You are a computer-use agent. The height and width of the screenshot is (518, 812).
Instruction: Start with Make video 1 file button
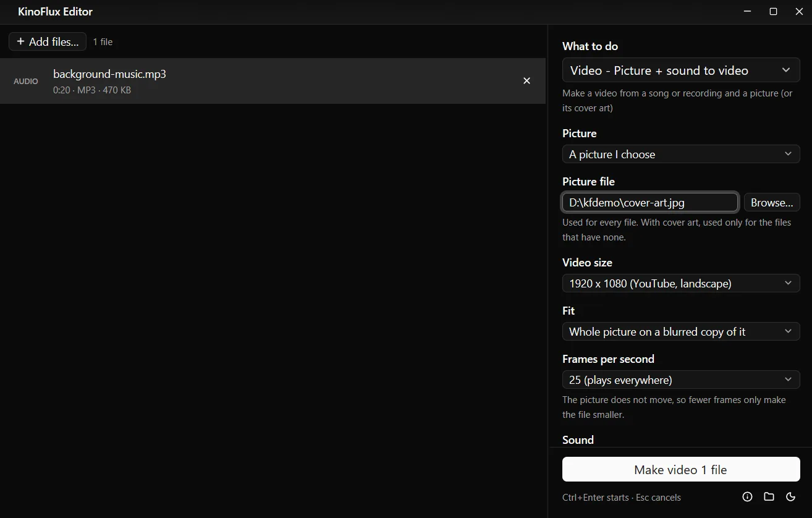[681, 470]
